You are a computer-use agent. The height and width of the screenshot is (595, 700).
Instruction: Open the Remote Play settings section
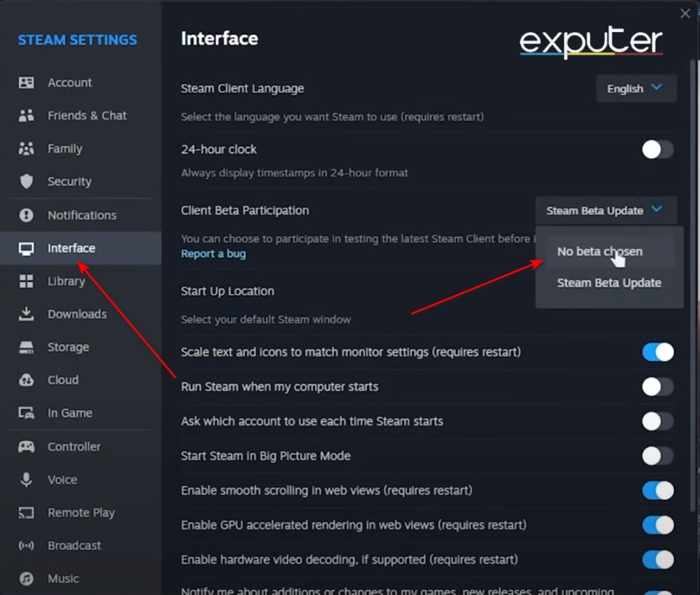click(81, 513)
